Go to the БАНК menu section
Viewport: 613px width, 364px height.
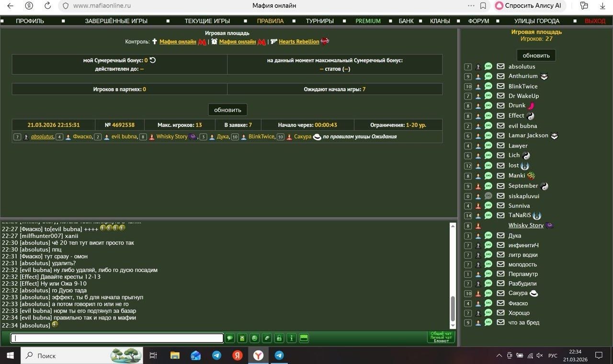[406, 21]
